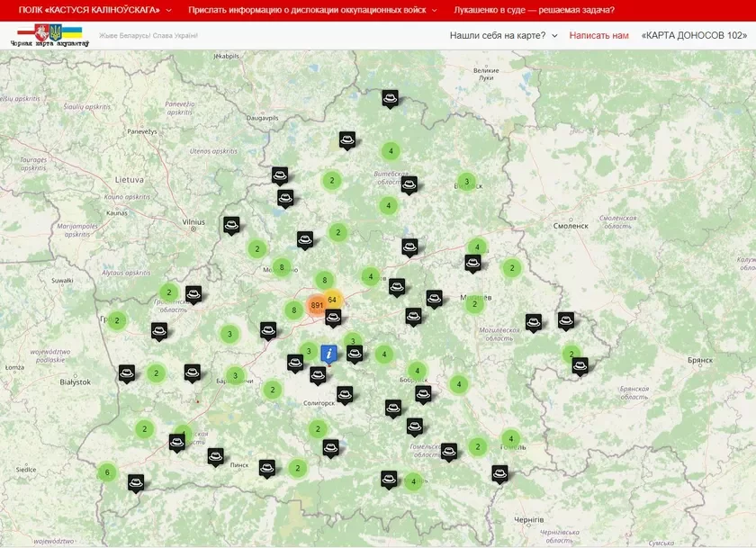This screenshot has height=548, width=756.
Task: Expand the orange 891 marker cluster
Action: [317, 305]
